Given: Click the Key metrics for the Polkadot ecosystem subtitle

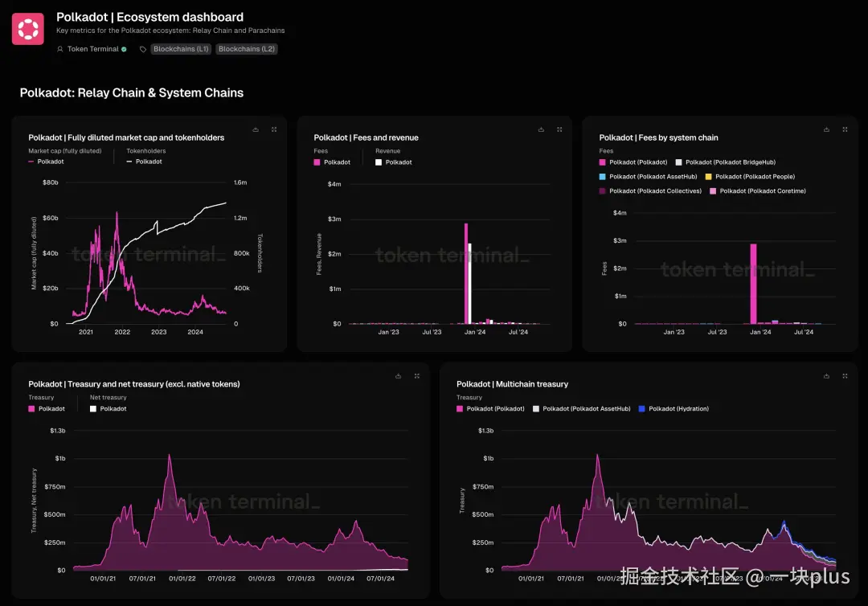Looking at the screenshot, I should (170, 31).
